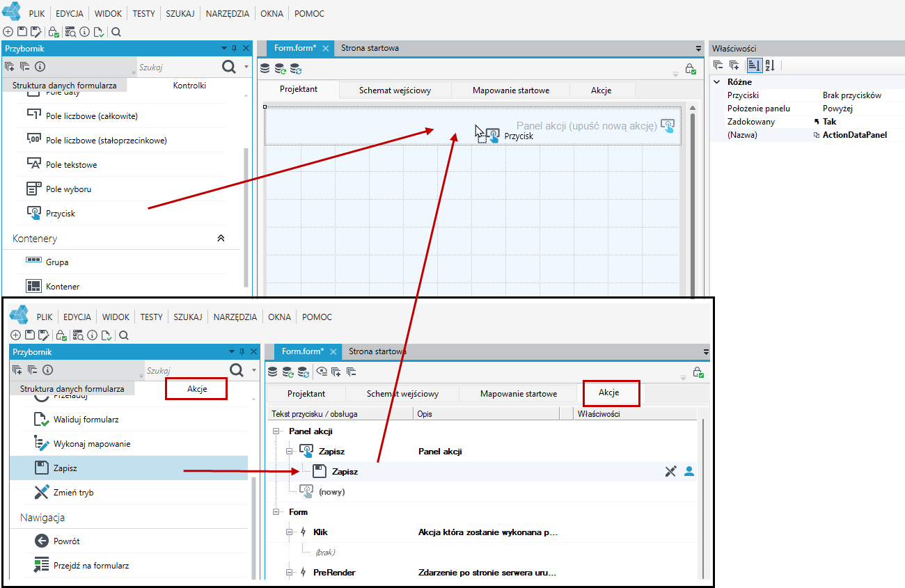
Task: Open the NARZĘDZIA menu in the lower window
Action: 235,317
